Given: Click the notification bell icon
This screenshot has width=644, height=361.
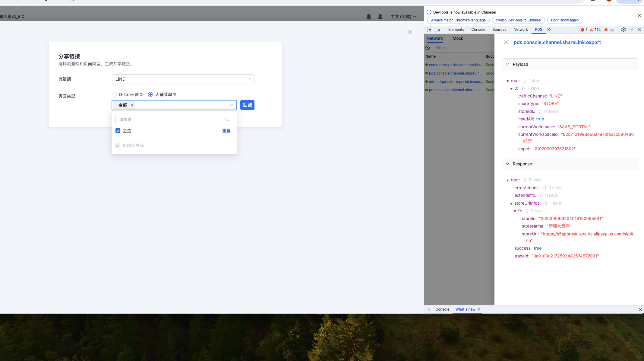Looking at the screenshot, I should click(x=368, y=17).
